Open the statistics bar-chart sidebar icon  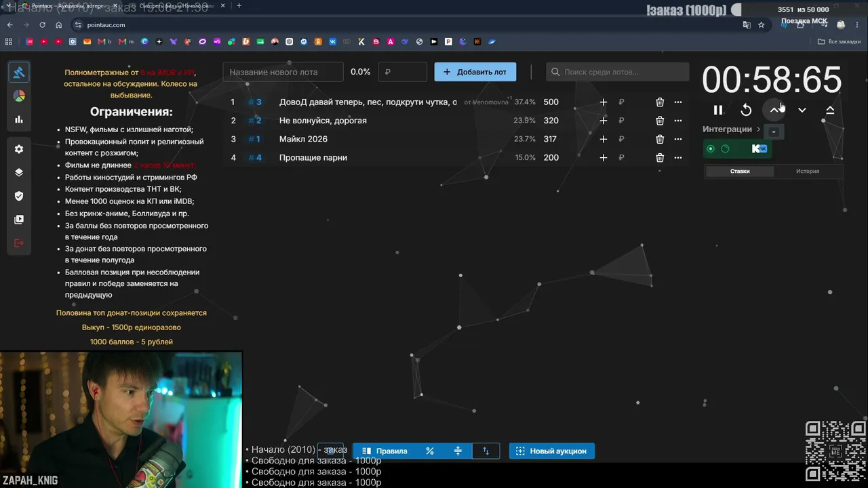pyautogui.click(x=19, y=119)
